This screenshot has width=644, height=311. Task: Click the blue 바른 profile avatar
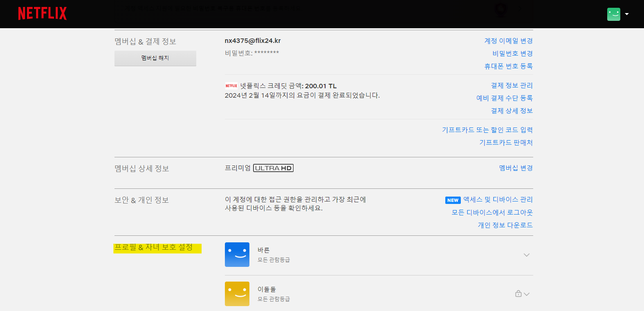[237, 255]
